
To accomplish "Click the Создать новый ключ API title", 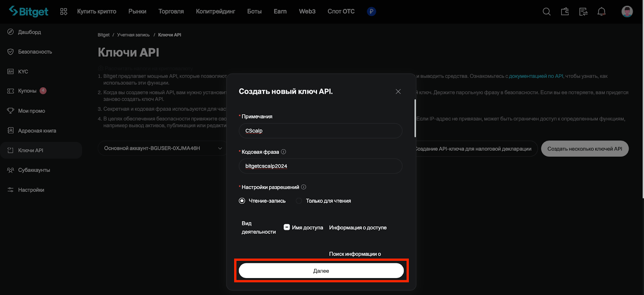I will point(286,91).
